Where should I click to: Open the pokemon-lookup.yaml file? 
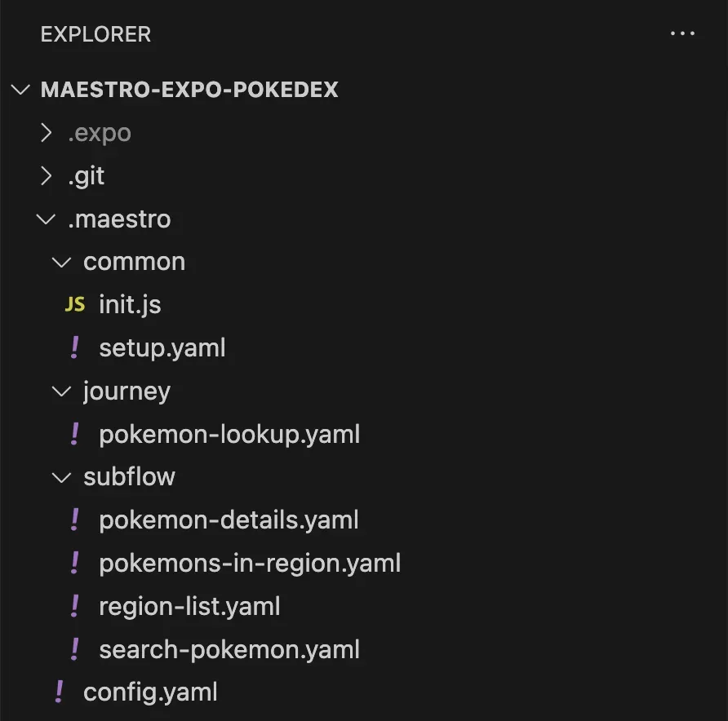coord(229,434)
